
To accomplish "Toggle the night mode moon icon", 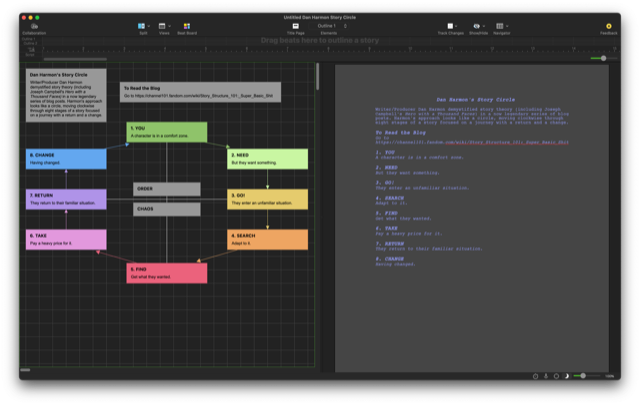I will coord(567,376).
